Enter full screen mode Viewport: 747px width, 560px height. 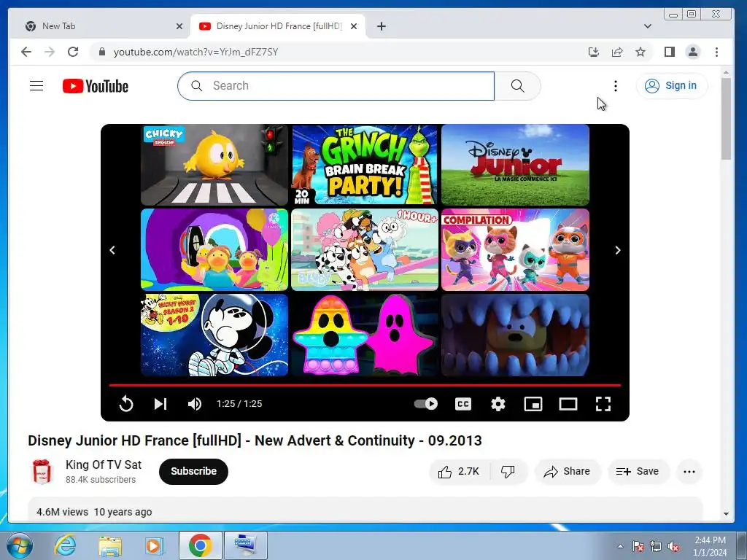[x=603, y=404]
